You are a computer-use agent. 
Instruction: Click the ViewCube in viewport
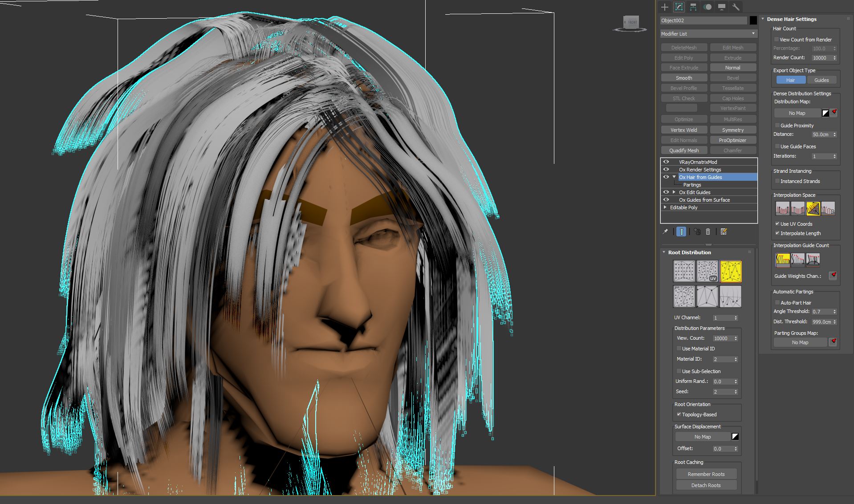coord(630,22)
